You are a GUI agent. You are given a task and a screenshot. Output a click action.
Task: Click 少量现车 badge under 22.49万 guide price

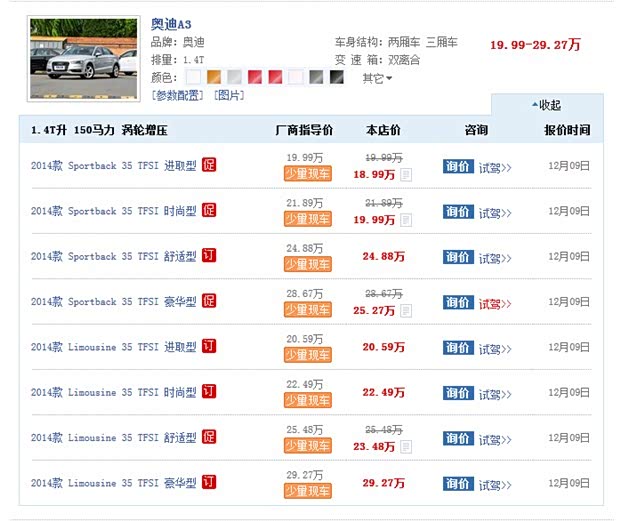(308, 400)
